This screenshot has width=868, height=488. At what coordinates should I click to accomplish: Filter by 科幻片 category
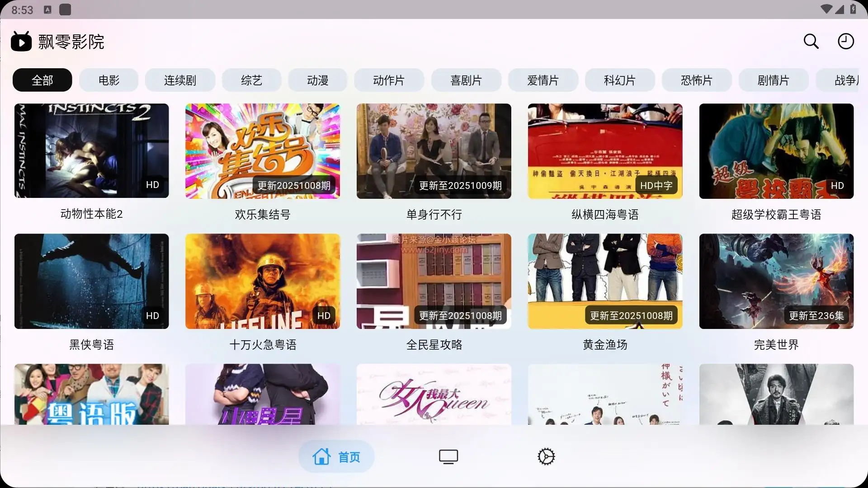[x=619, y=80]
